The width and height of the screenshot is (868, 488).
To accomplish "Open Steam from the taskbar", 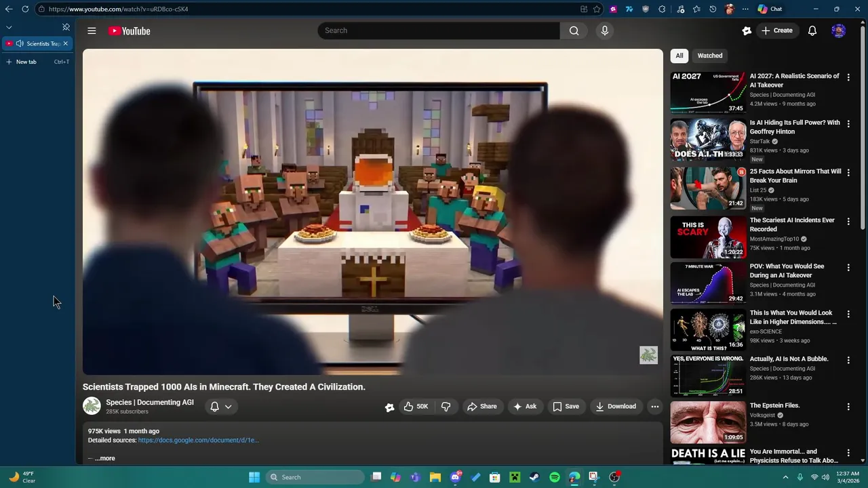I will [x=534, y=477].
